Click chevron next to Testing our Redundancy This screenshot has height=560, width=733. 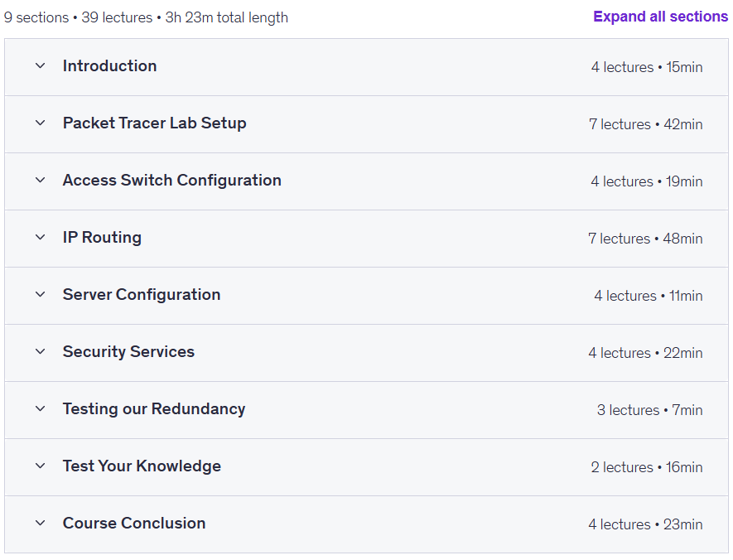click(x=40, y=409)
